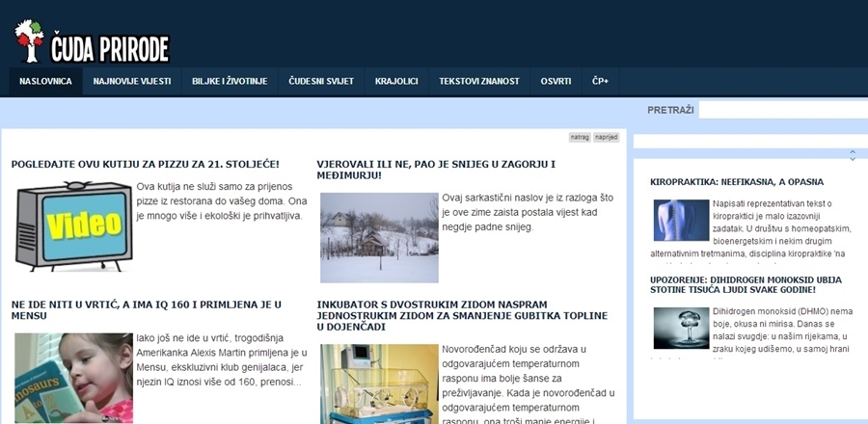Open the Kiropraktika: neefikasna, a opasna headline

click(737, 181)
